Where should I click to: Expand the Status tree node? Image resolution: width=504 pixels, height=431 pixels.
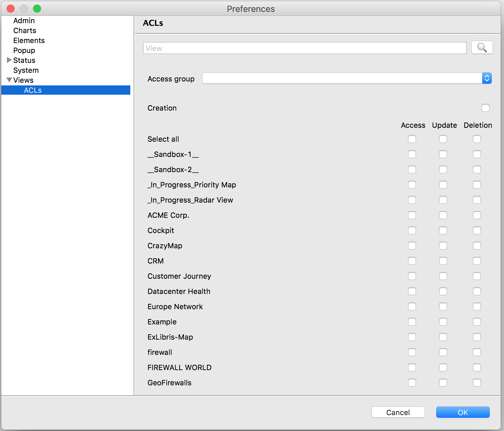[x=9, y=60]
